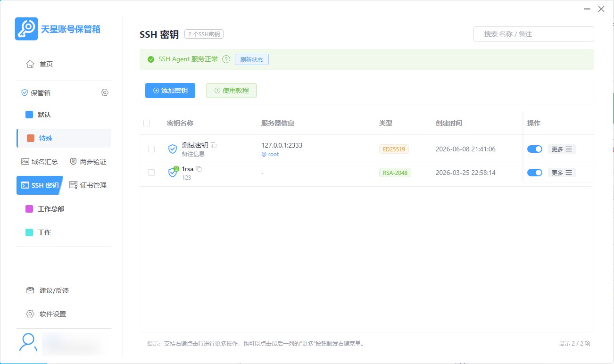Tick the checkbox for 1rsa row
614x364 pixels.
coord(151,173)
